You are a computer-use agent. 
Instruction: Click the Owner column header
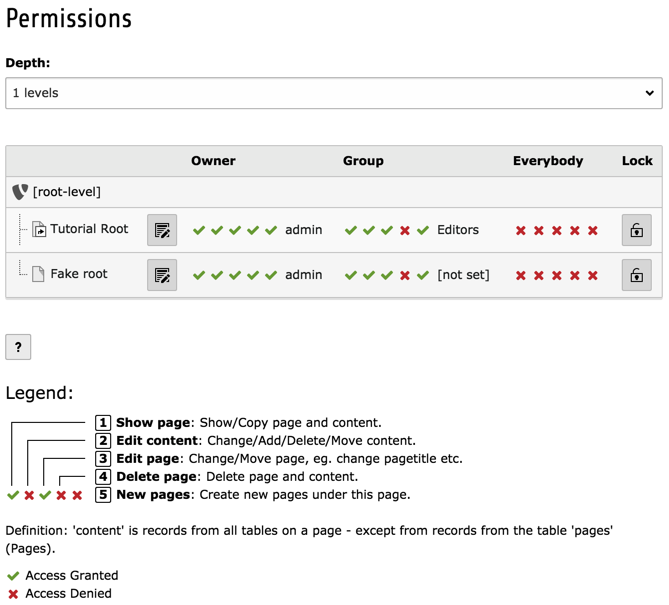tap(213, 161)
